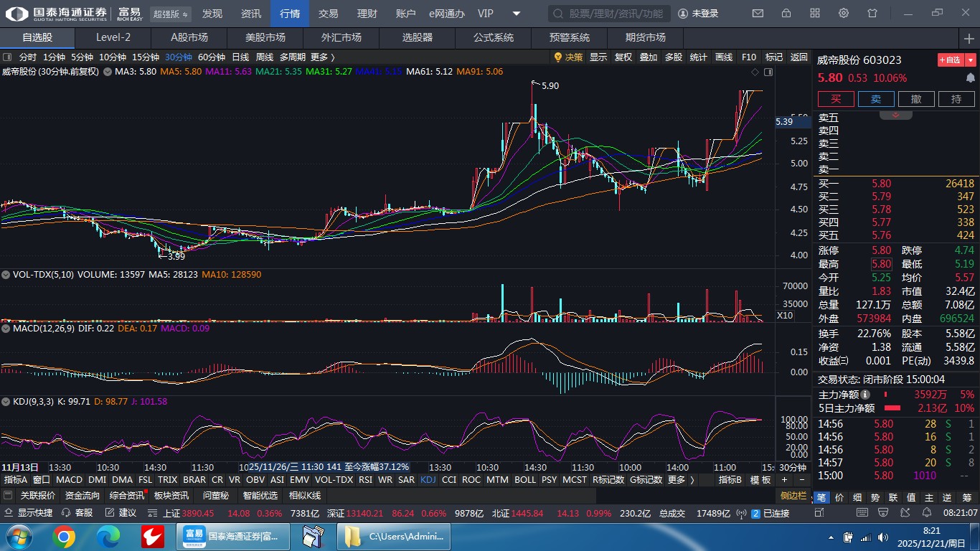Switch to the 美股市场 tab
The height and width of the screenshot is (551, 980).
click(x=265, y=37)
